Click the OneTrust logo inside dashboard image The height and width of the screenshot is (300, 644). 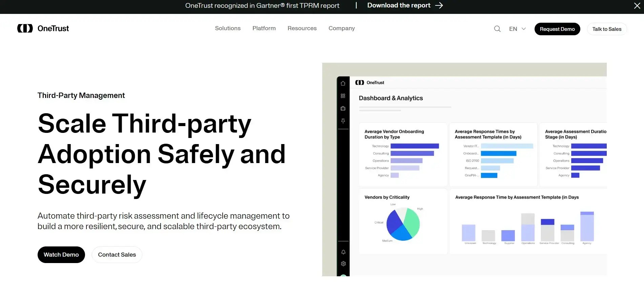pos(370,83)
